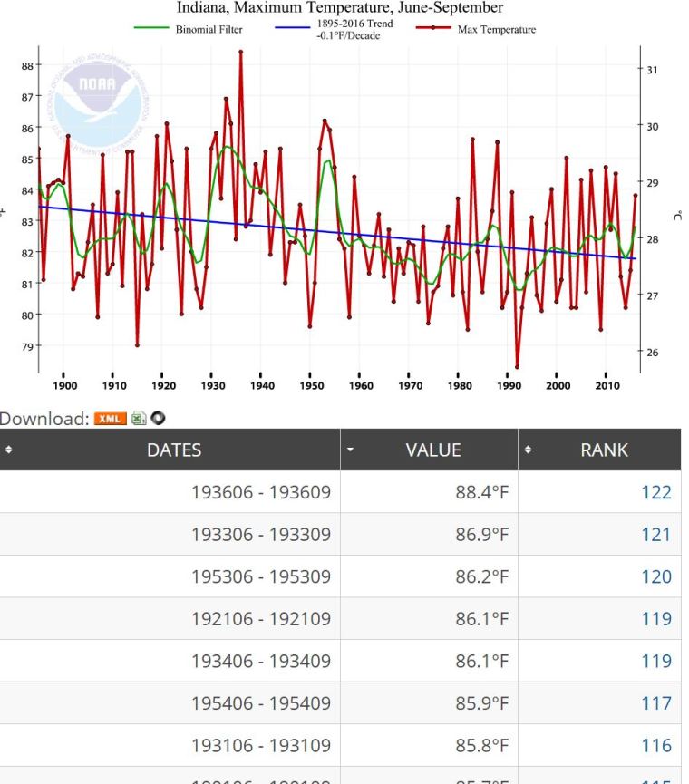The width and height of the screenshot is (689, 784).
Task: Click rank 116 link for 1931
Action: tap(655, 746)
